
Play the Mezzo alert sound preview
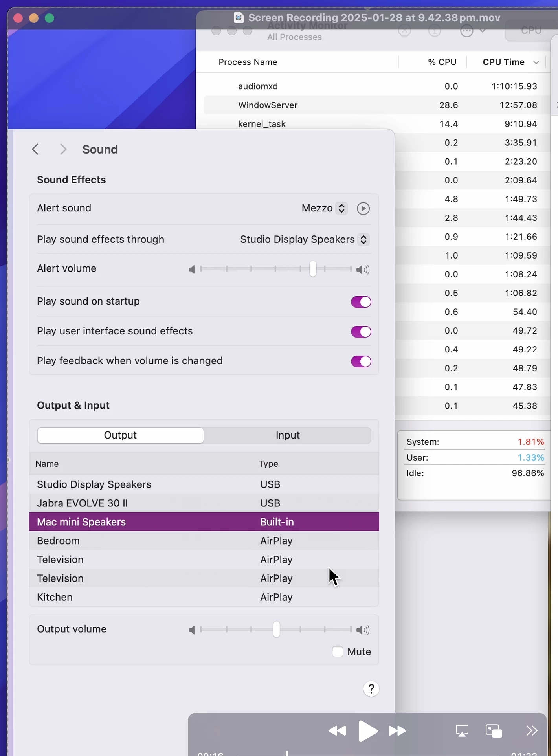point(363,208)
